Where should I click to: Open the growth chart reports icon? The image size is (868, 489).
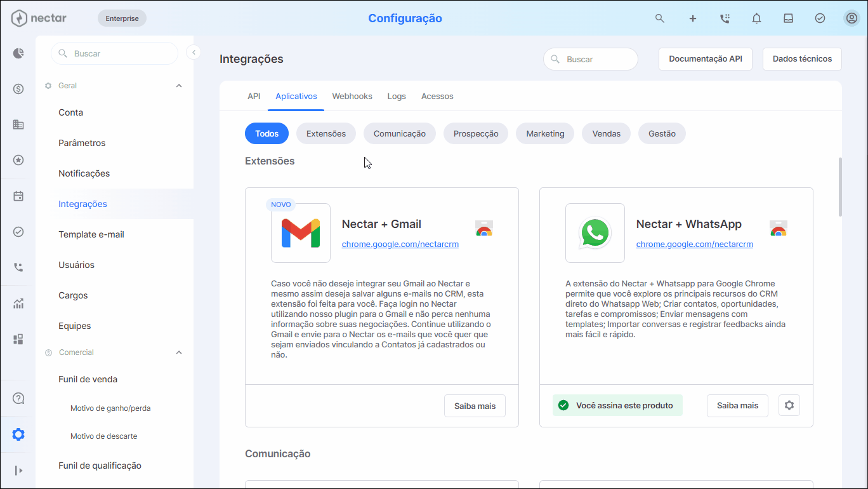(x=18, y=304)
